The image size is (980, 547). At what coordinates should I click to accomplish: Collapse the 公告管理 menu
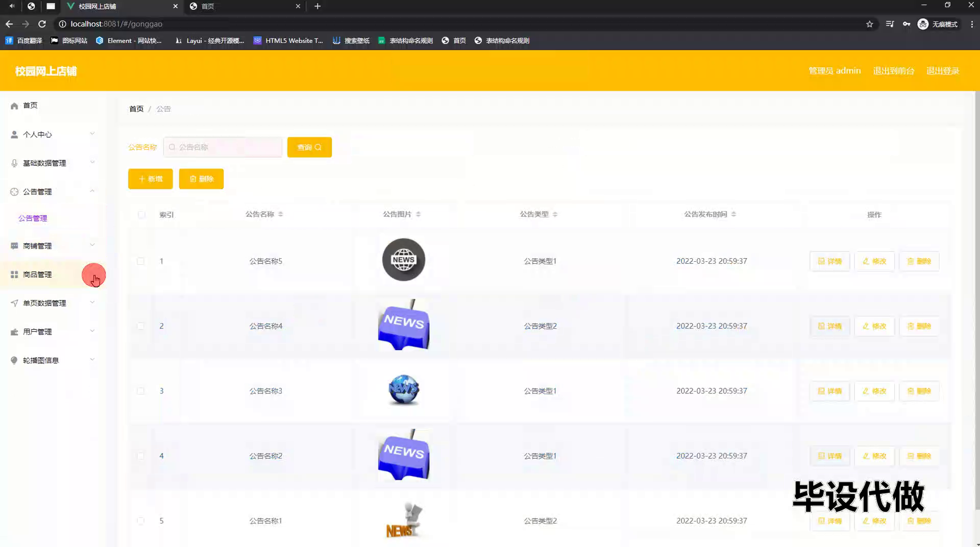click(x=53, y=191)
